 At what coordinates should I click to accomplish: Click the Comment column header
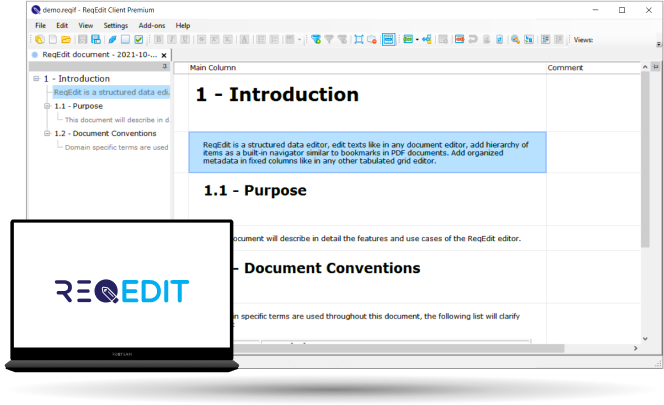[x=593, y=68]
